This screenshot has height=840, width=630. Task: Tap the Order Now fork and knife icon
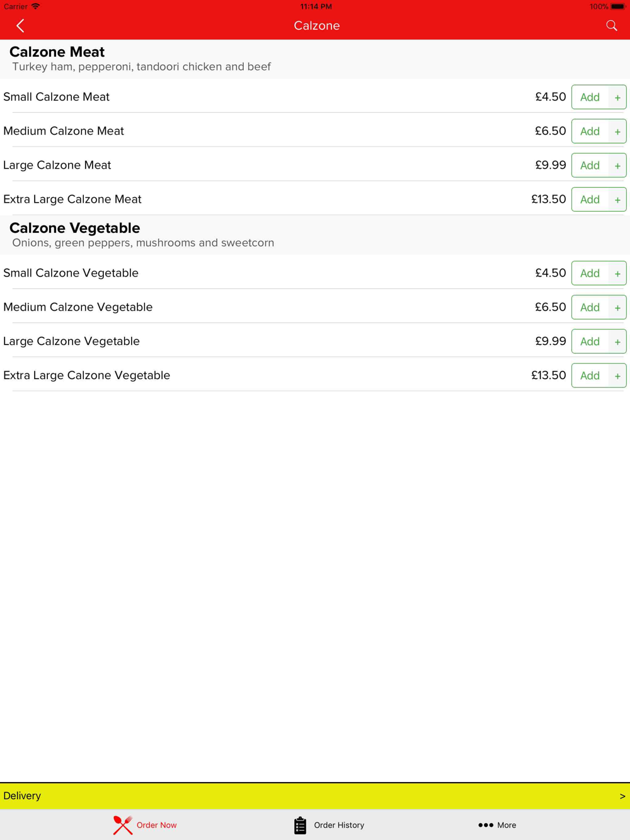(x=123, y=825)
